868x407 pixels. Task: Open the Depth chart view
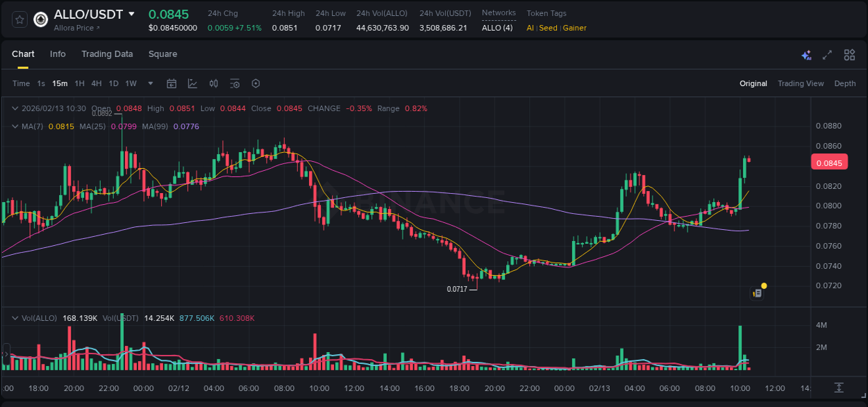point(844,83)
